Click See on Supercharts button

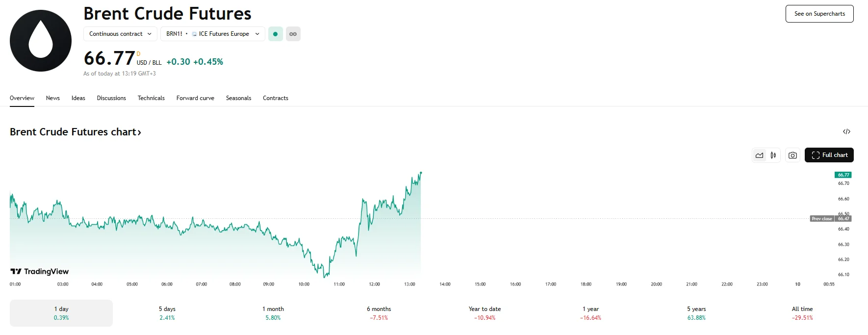819,14
